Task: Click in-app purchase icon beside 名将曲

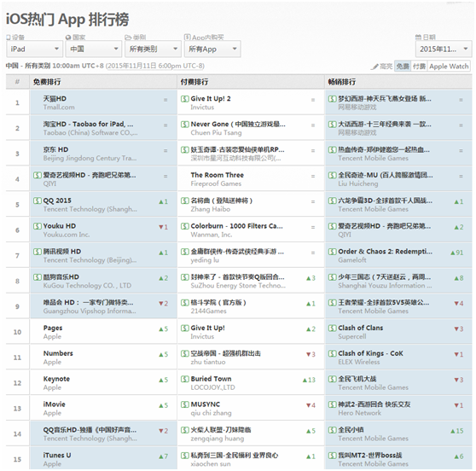Action: tap(184, 201)
